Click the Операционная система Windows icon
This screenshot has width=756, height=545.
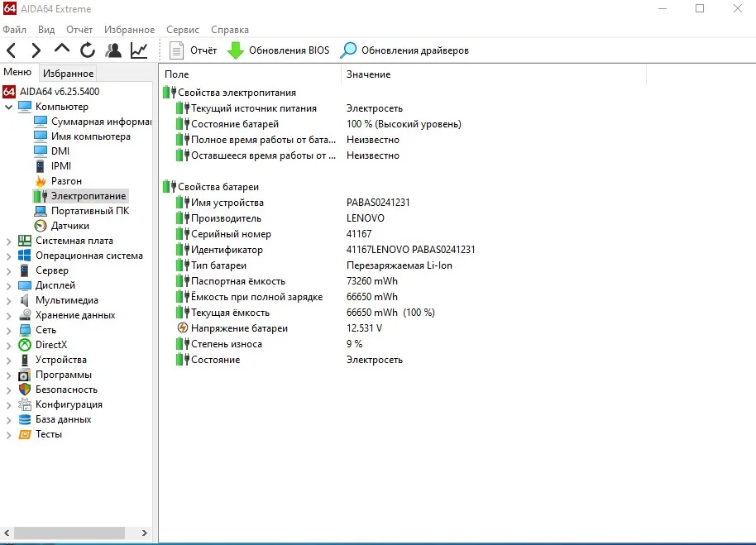[25, 256]
